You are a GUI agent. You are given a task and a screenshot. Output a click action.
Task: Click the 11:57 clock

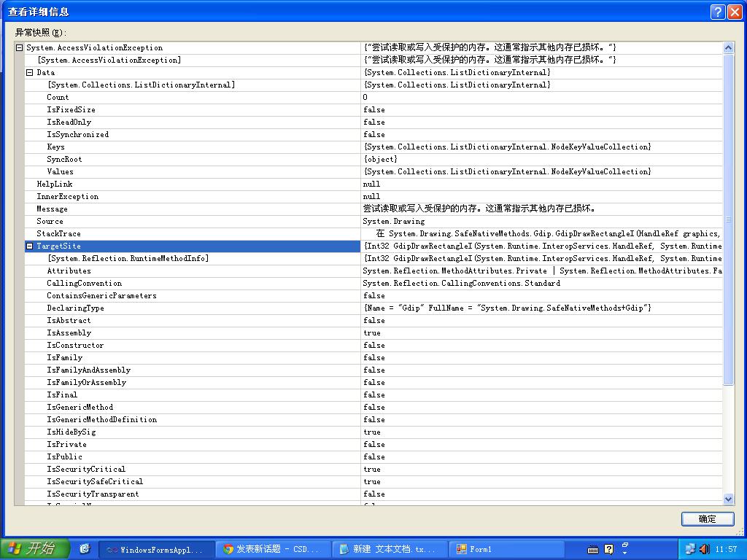[x=726, y=550]
